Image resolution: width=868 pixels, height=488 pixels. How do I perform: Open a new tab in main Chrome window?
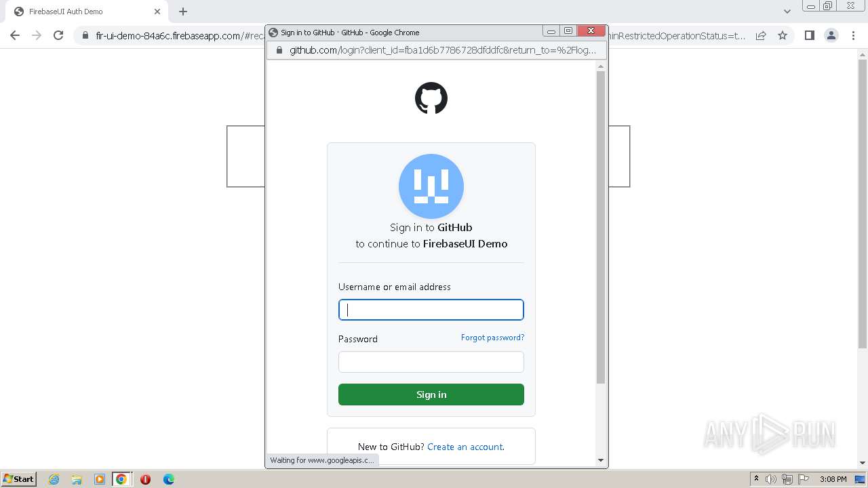coord(183,12)
